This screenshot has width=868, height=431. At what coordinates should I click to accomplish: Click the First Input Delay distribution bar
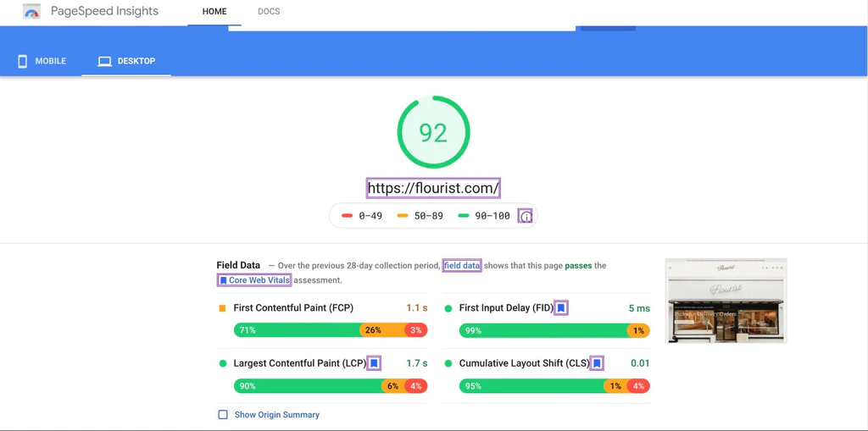tap(554, 330)
